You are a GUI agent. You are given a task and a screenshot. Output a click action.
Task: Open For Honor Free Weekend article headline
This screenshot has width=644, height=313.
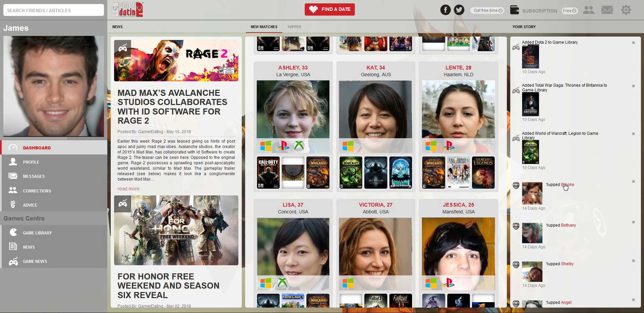pyautogui.click(x=168, y=286)
